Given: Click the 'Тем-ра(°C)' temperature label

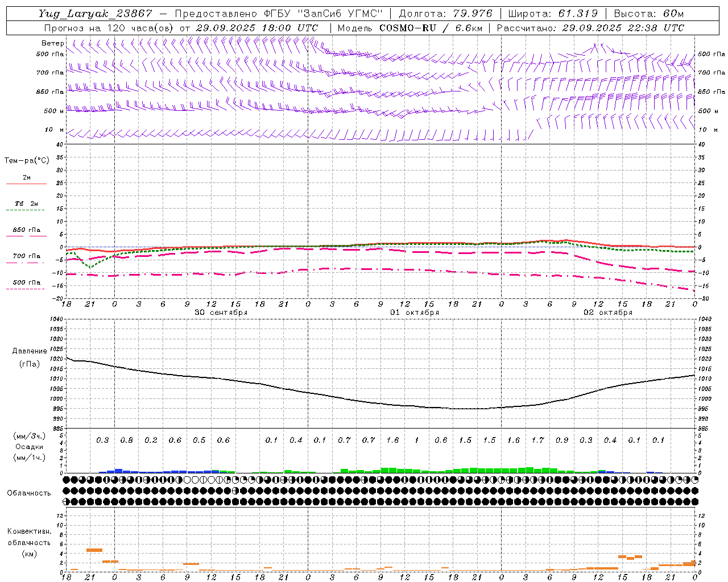Looking at the screenshot, I should pos(27,160).
